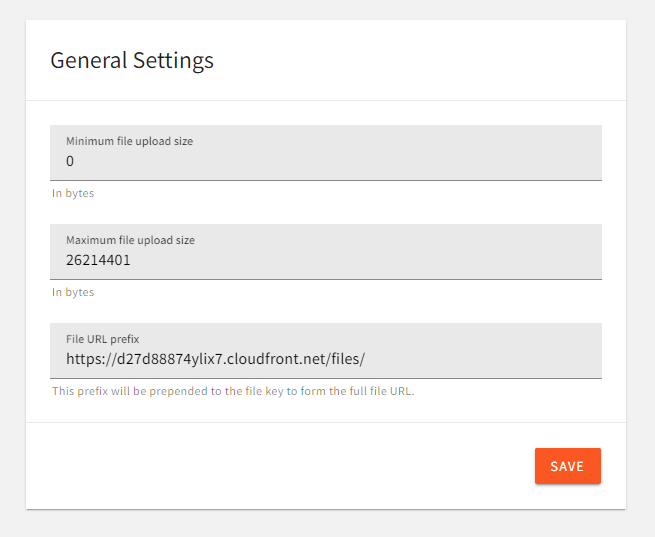Click empty space right of the 0 value
Image resolution: width=655 pixels, height=537 pixels.
pos(350,162)
